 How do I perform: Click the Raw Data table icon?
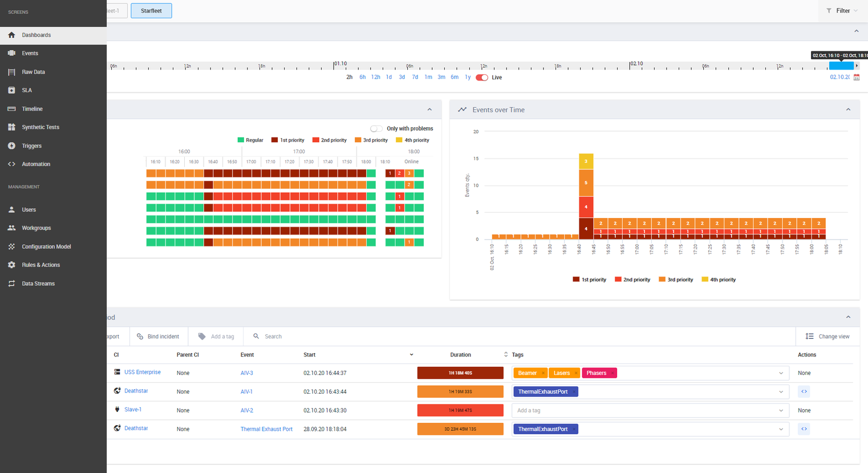click(11, 72)
